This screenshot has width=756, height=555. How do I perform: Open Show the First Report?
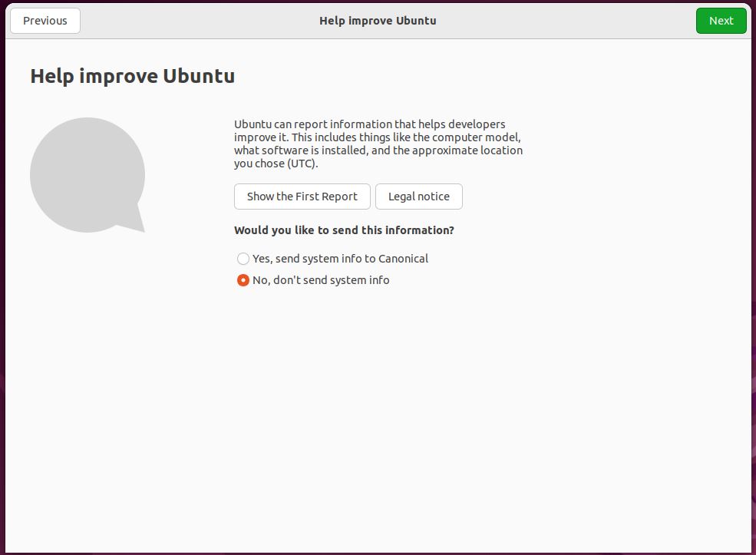302,197
